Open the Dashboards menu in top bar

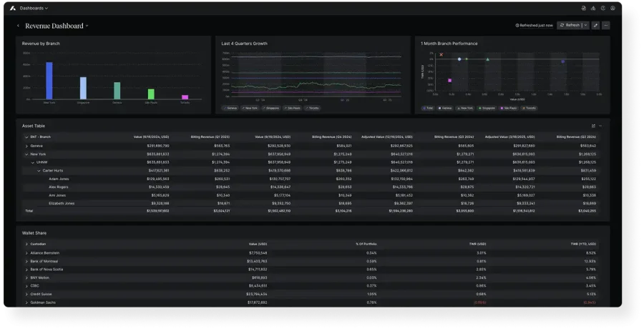34,8
